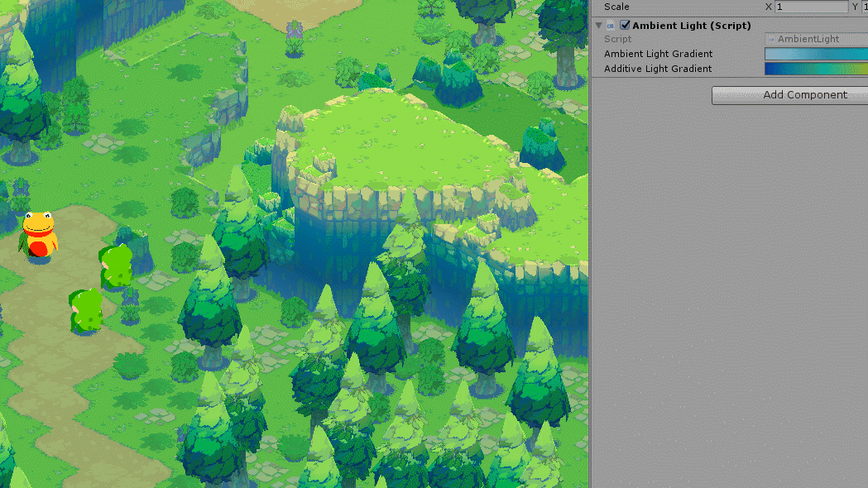Open the Ambient Light Gradient editor
This screenshot has height=488, width=868.
(815, 54)
